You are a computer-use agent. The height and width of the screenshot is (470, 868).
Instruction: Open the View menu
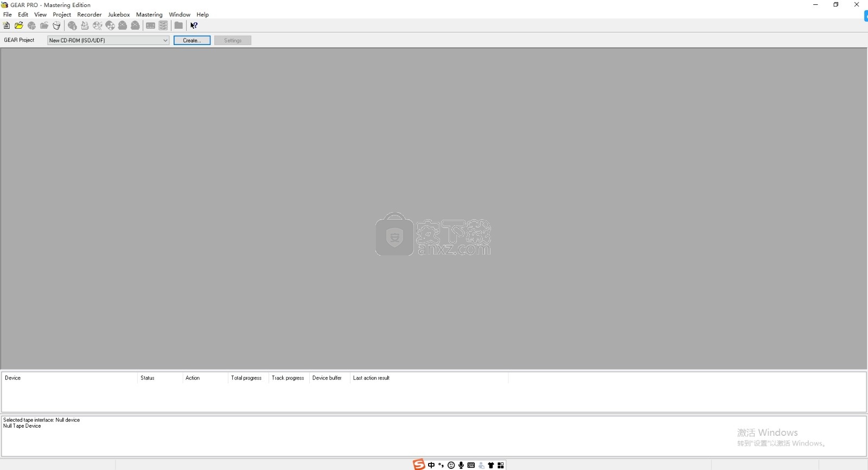click(40, 15)
